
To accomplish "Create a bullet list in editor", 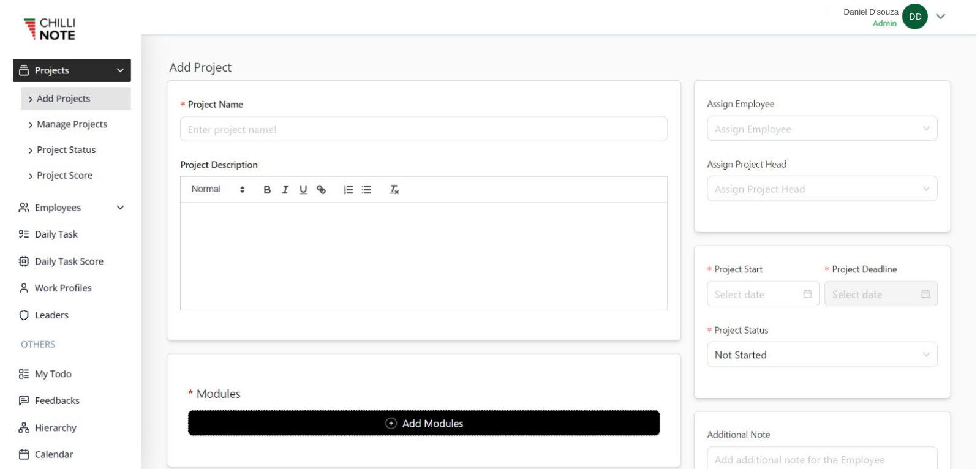I will coord(366,190).
